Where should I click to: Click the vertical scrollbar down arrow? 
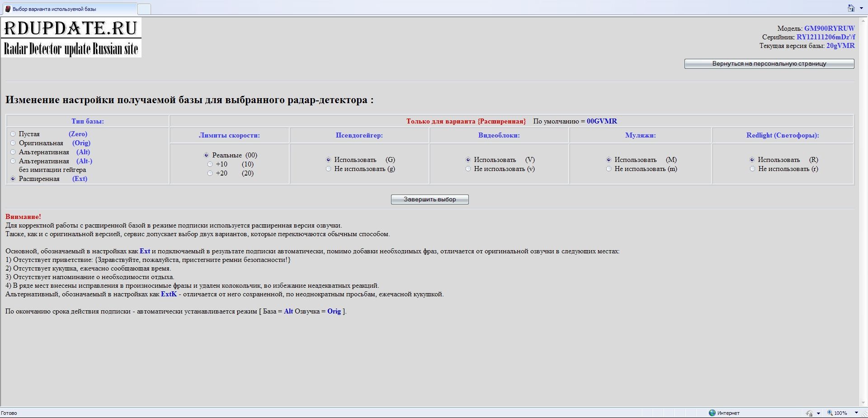[863, 403]
